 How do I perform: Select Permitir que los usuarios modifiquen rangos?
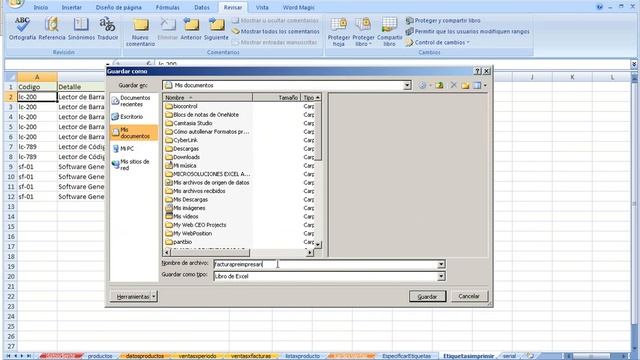click(467, 31)
